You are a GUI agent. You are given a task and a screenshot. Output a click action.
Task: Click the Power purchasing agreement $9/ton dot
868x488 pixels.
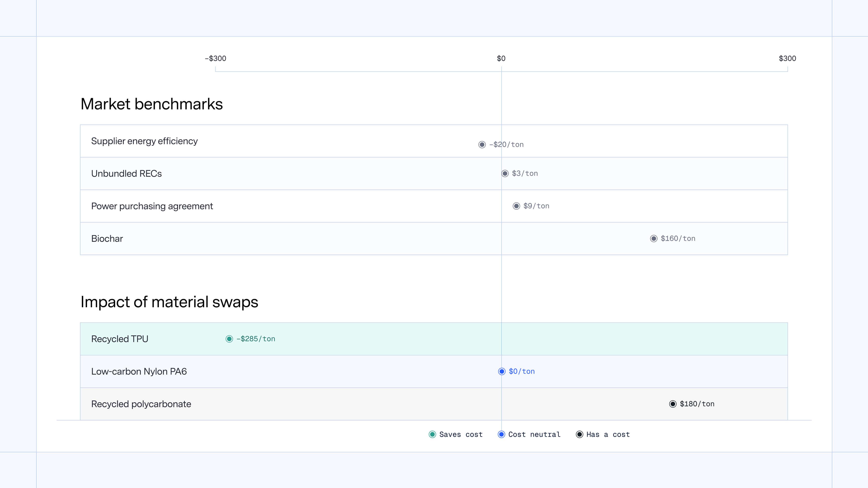516,206
